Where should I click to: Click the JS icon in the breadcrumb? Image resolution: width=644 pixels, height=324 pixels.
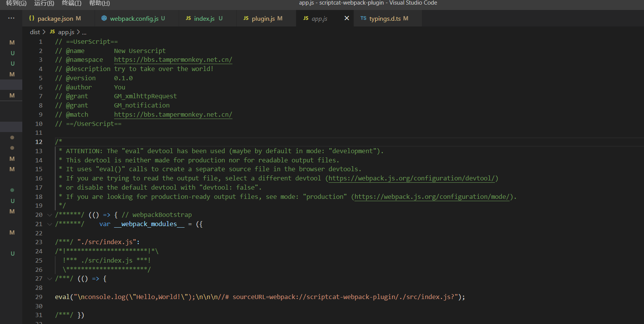52,32
